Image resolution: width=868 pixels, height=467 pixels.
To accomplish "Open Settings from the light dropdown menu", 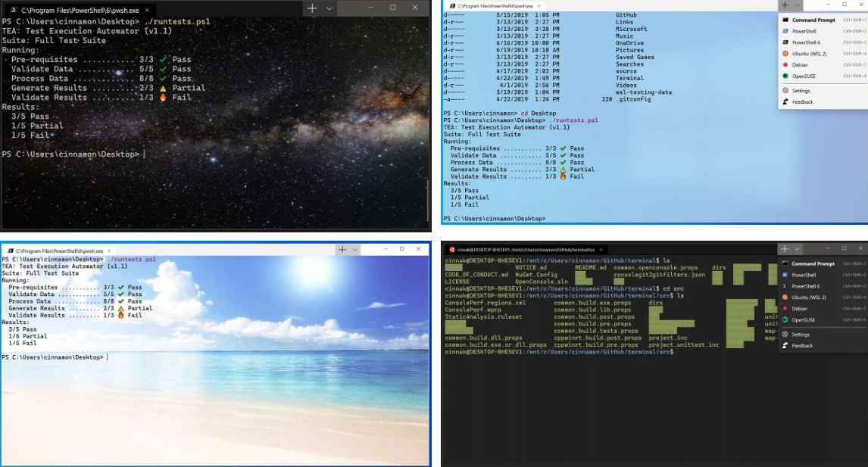I will point(801,91).
